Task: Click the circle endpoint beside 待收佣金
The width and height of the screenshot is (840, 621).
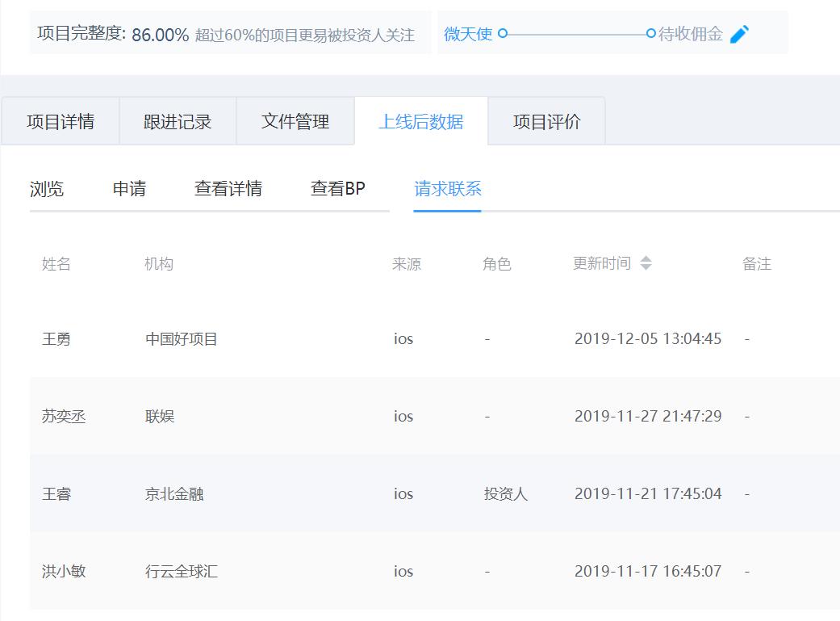Action: (x=651, y=34)
